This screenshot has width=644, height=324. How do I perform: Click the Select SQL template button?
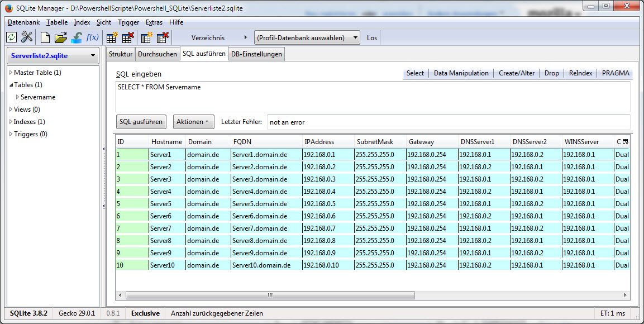pos(415,73)
